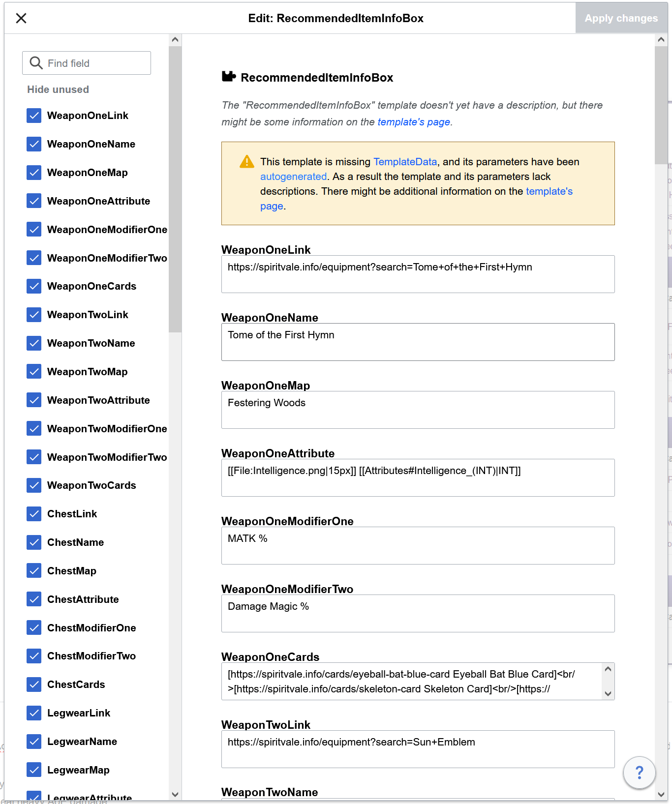Click the WeaponTwoLink Sun+Emblem field

[418, 749]
